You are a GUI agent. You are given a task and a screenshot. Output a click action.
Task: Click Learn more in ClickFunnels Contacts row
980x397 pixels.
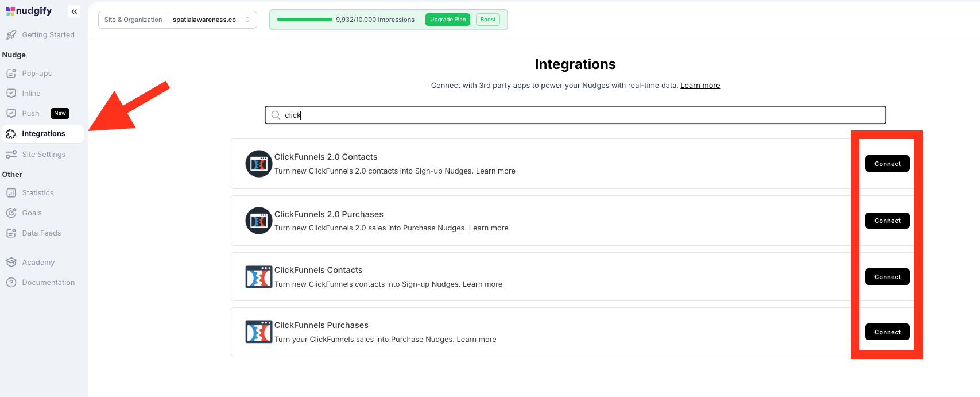tap(482, 284)
